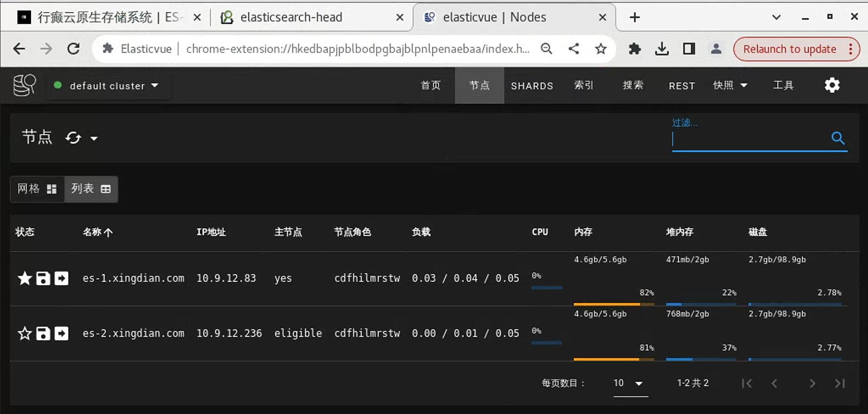
Task: Sort by 磁盘 column header
Action: (758, 232)
